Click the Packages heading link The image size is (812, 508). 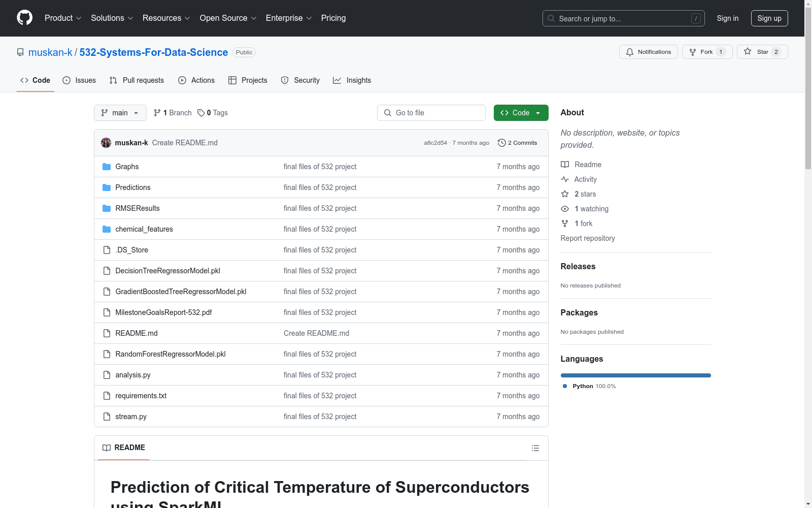[579, 312]
